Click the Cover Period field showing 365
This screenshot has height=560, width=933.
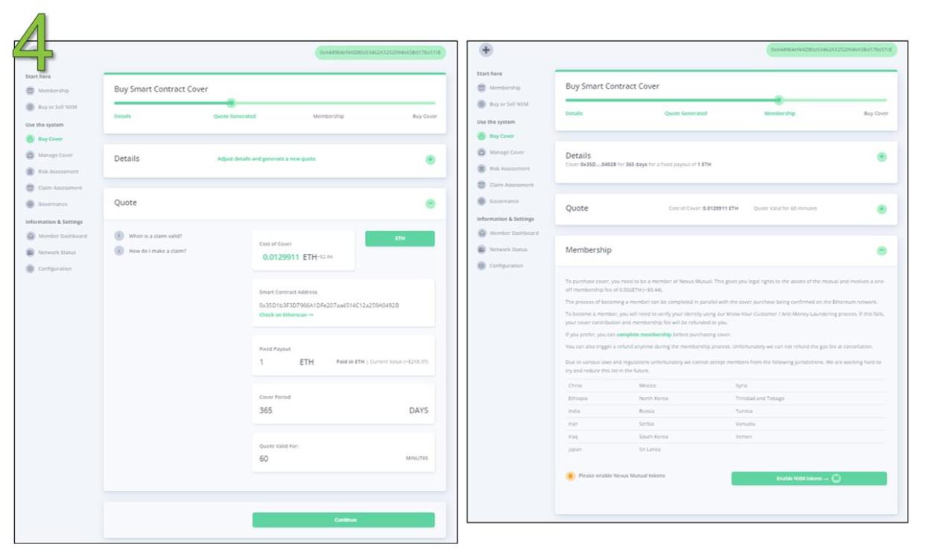tap(343, 410)
